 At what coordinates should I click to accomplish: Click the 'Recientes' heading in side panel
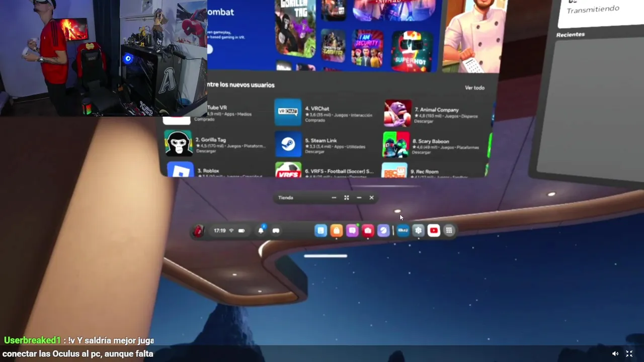571,35
